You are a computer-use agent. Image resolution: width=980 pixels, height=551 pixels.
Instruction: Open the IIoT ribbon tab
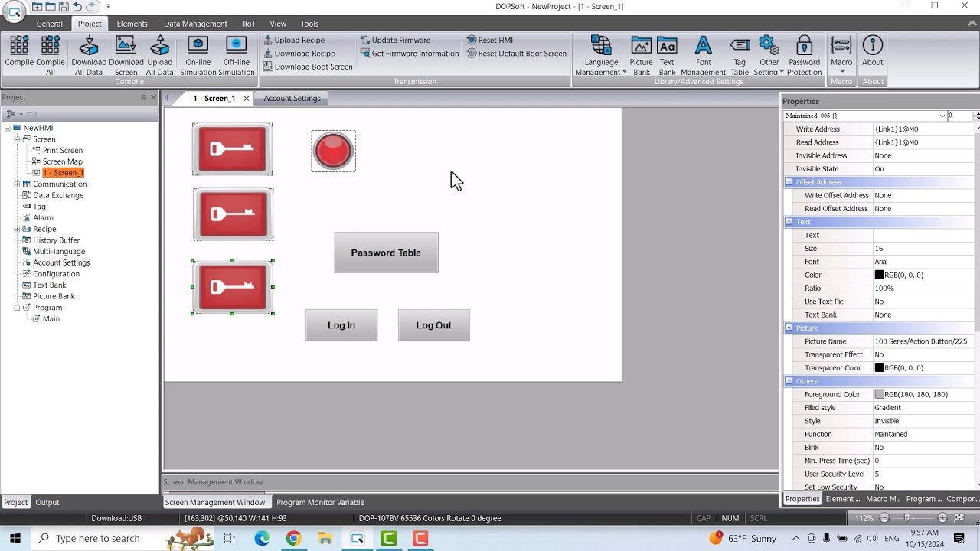point(249,24)
